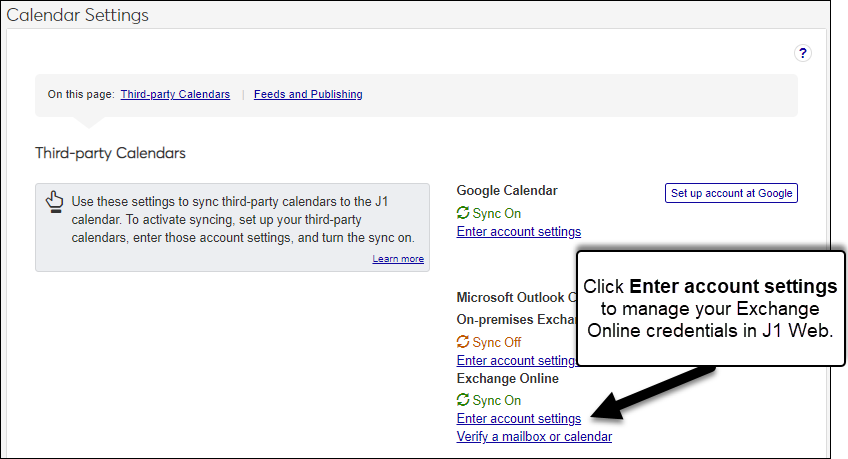The height and width of the screenshot is (459, 848).
Task: Click the Google Calendar heading
Action: (507, 190)
